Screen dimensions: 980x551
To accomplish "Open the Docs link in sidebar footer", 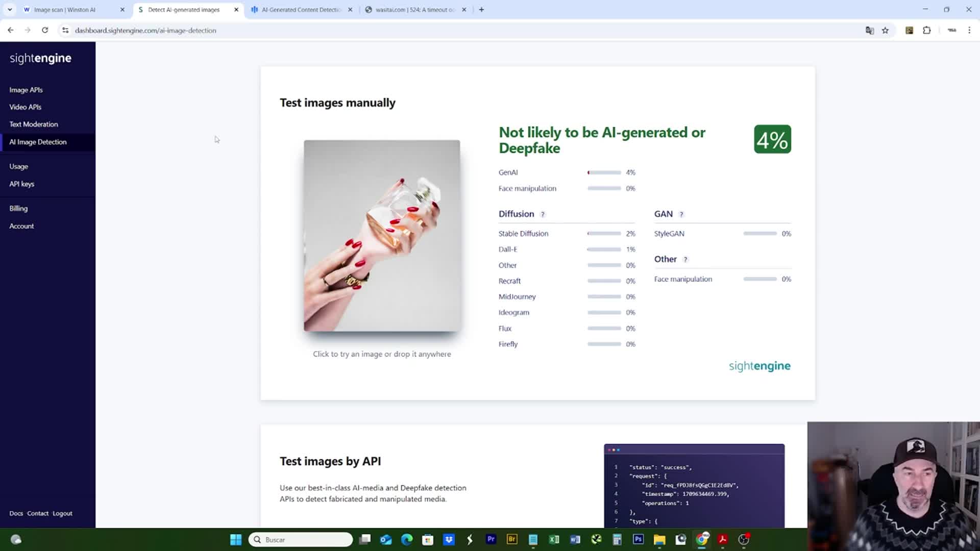I will 16,513.
